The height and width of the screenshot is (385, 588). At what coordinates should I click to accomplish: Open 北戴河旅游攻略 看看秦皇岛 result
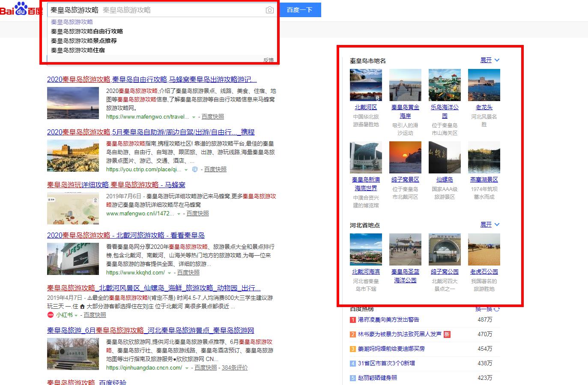click(126, 235)
